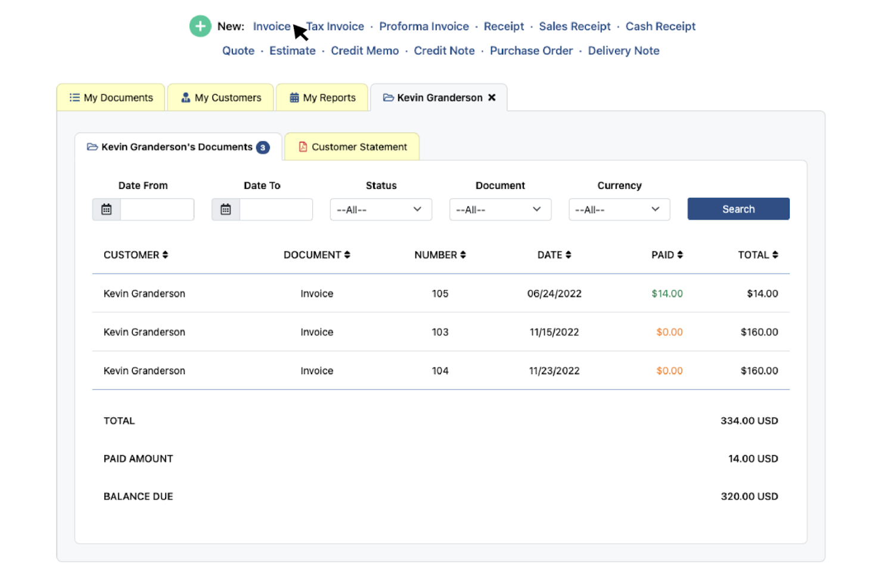Open the Document type dropdown

[x=500, y=209]
